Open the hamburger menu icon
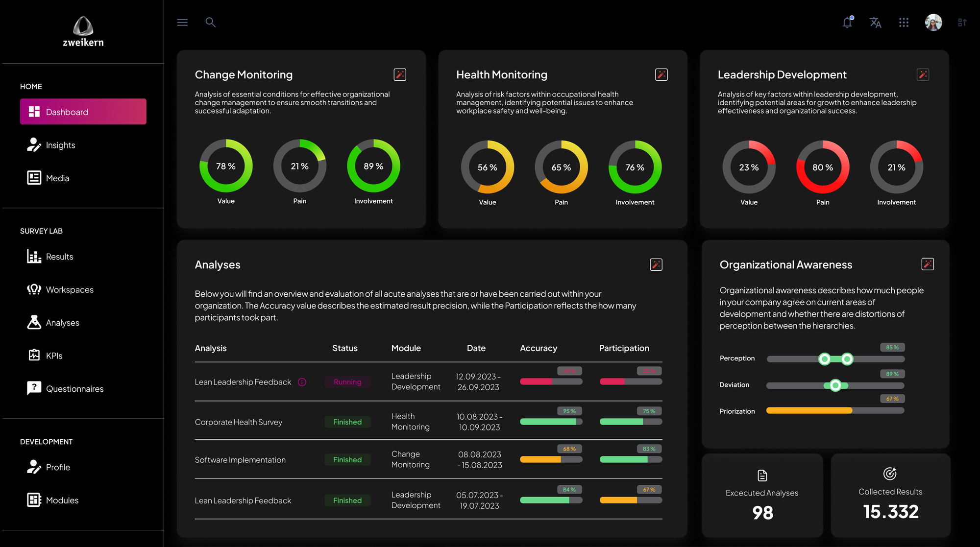This screenshot has height=547, width=980. 182,23
